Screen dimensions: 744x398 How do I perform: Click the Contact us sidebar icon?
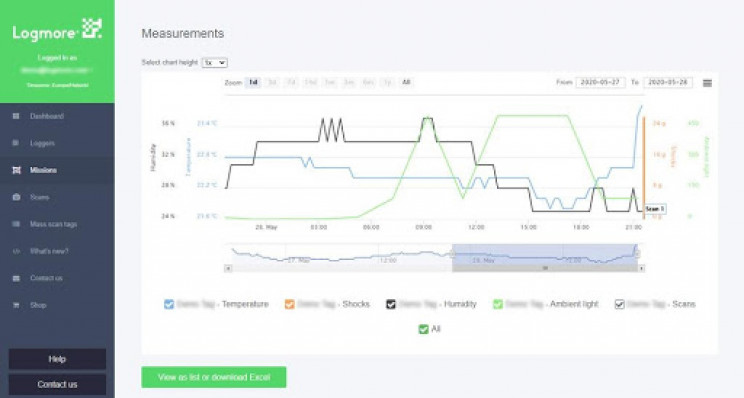point(16,278)
